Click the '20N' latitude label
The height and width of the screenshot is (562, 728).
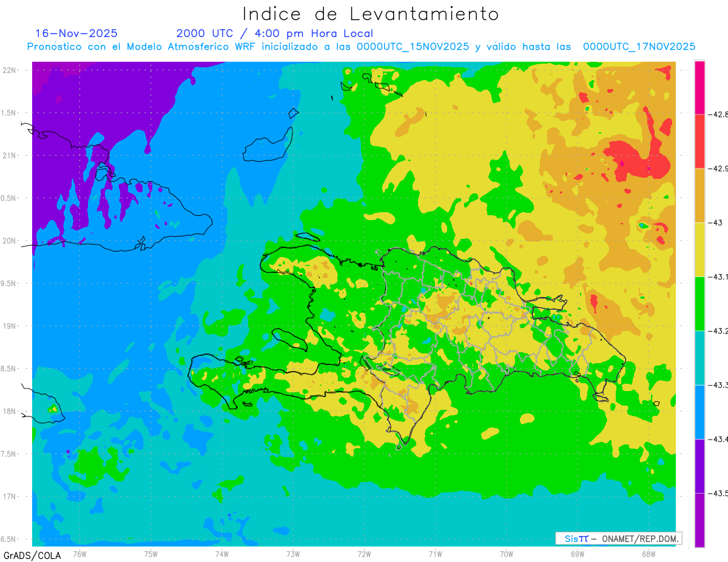click(x=10, y=241)
